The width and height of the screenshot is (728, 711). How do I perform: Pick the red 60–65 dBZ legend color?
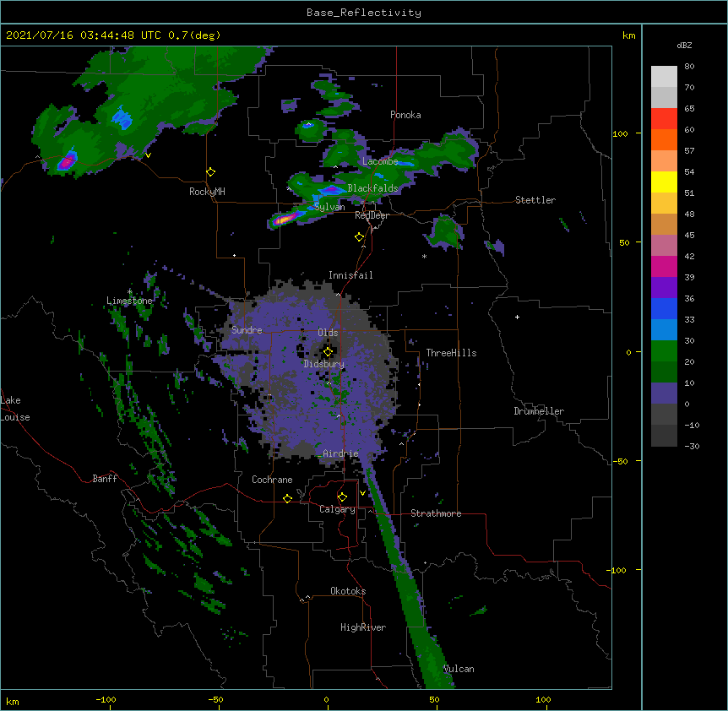click(664, 119)
